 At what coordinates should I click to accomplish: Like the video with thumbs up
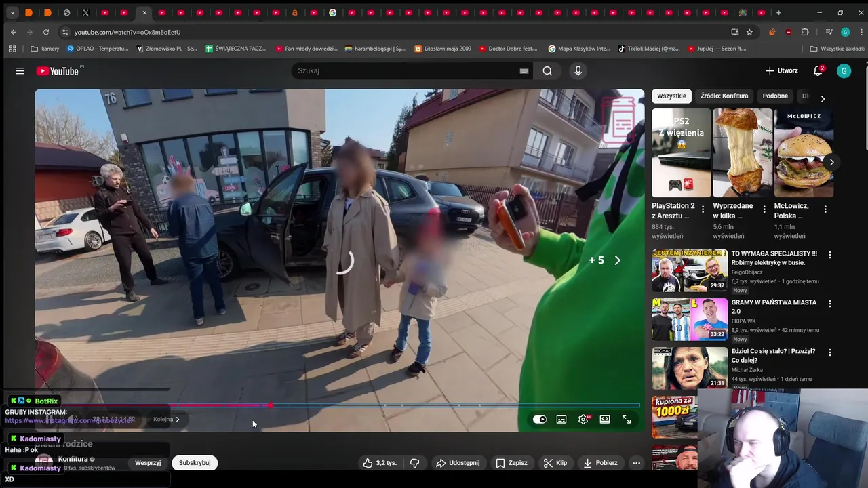tap(380, 463)
